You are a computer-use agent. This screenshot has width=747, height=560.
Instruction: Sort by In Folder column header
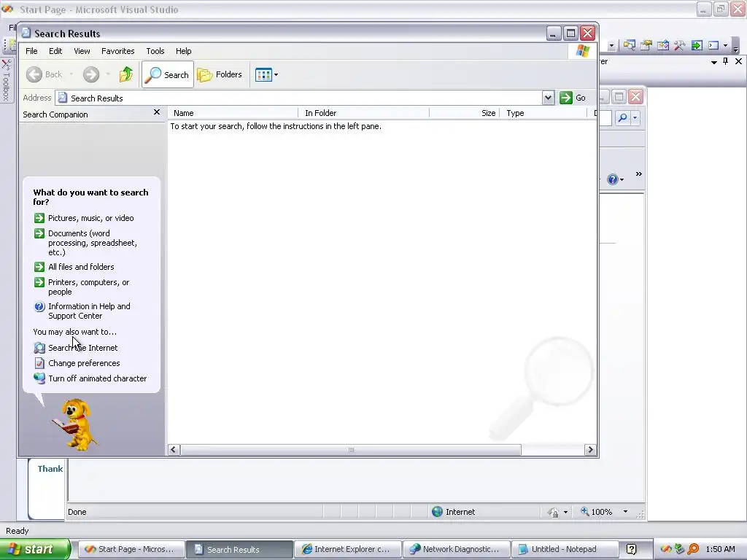pos(364,113)
